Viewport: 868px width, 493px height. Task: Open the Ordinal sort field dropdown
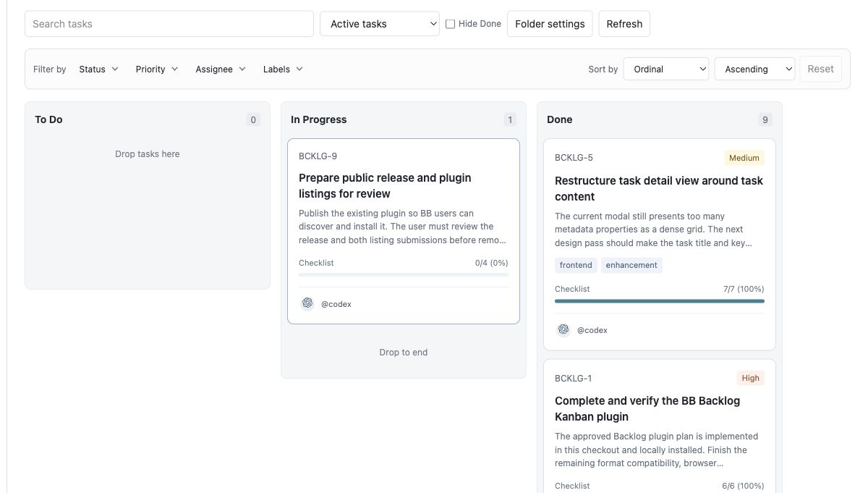(666, 69)
